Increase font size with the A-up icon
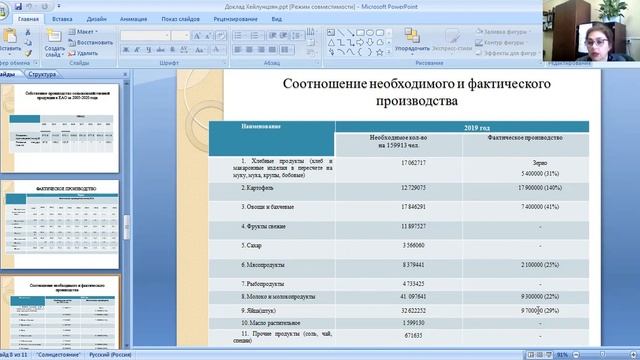Viewport: 640px width, 360px height. point(197,36)
